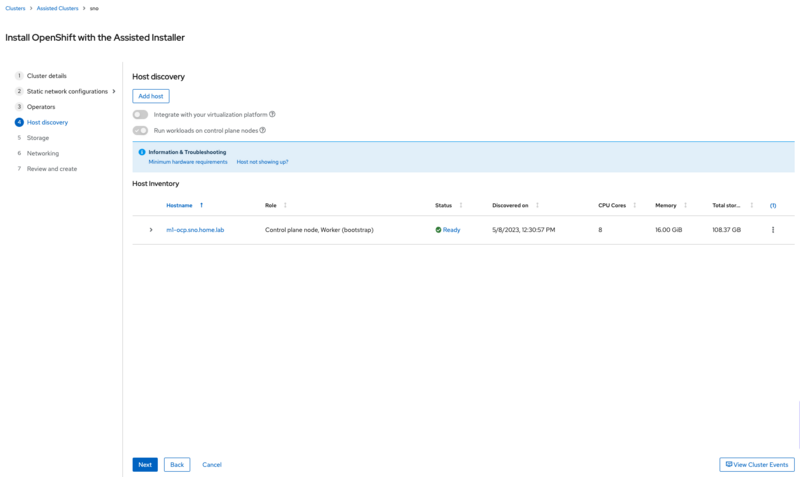
Task: Click the 108.37 GB storage cell
Action: tap(727, 230)
